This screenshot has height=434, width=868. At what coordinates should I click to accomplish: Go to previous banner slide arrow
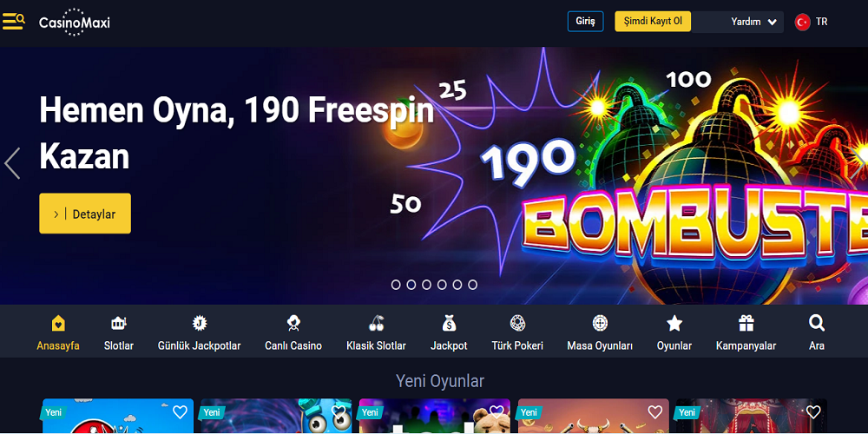[x=12, y=163]
